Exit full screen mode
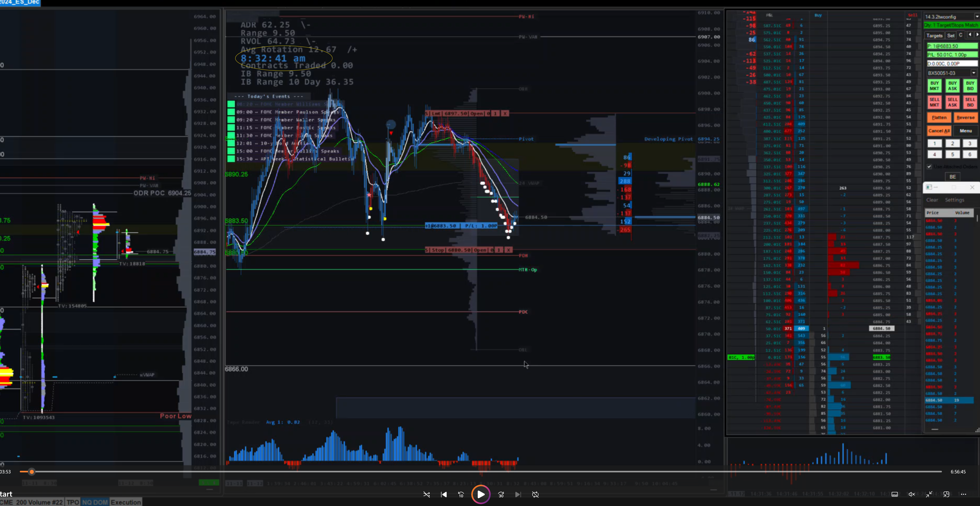The height and width of the screenshot is (506, 980). pos(929,494)
